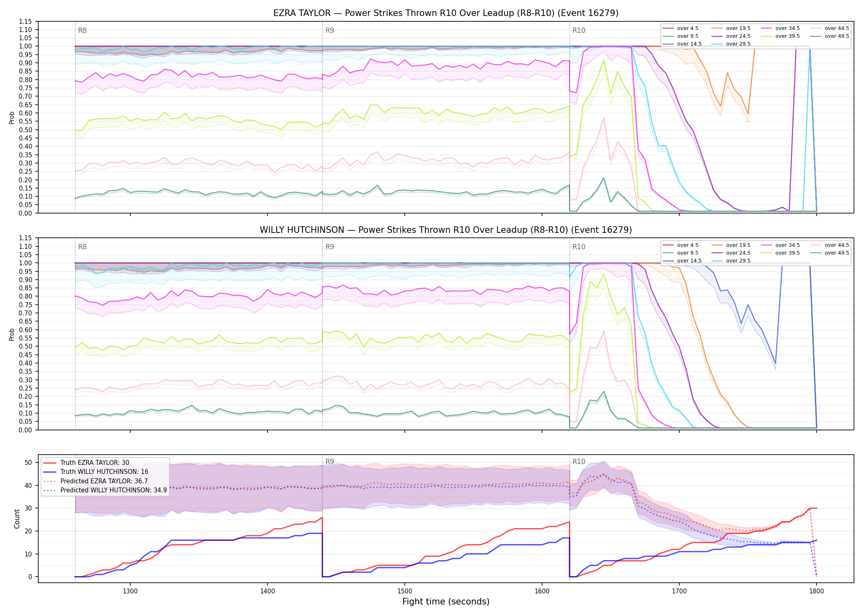
Task: Click 'over 9.5' legend entry in Willy Hutchinson chart
Action: (x=681, y=253)
